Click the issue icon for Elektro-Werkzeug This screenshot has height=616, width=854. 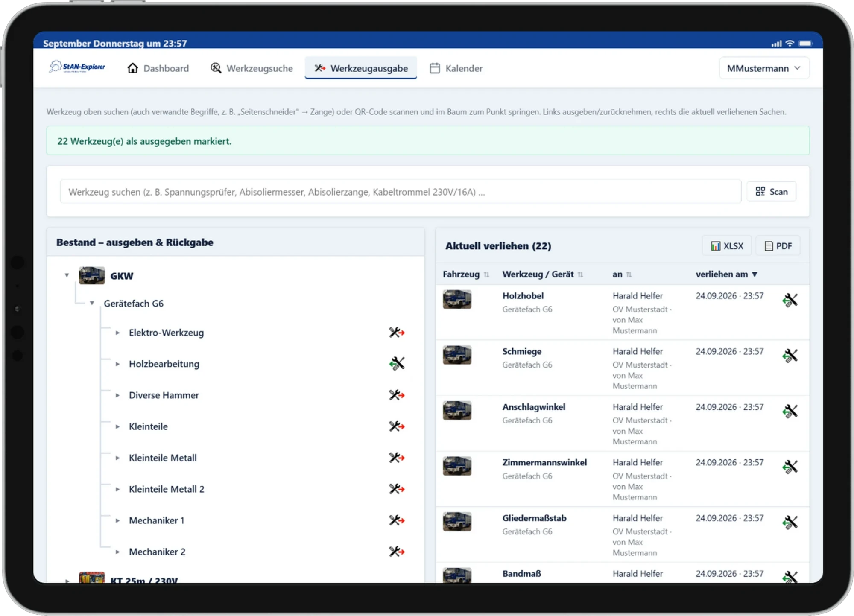(x=397, y=333)
